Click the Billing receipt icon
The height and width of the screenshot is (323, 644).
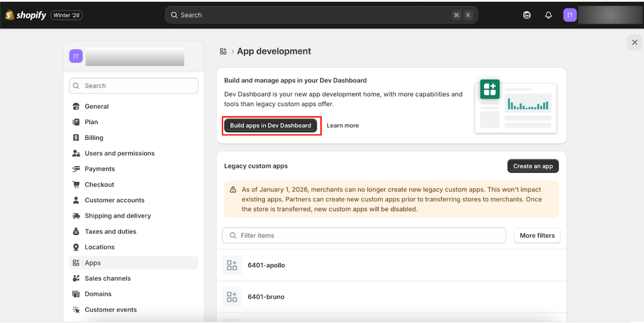click(x=76, y=138)
